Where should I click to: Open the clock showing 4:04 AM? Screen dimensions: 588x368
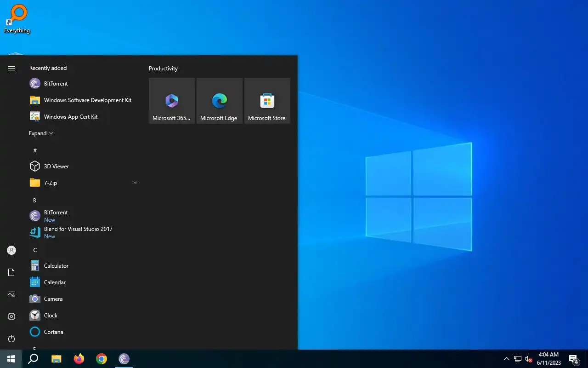[548, 359]
